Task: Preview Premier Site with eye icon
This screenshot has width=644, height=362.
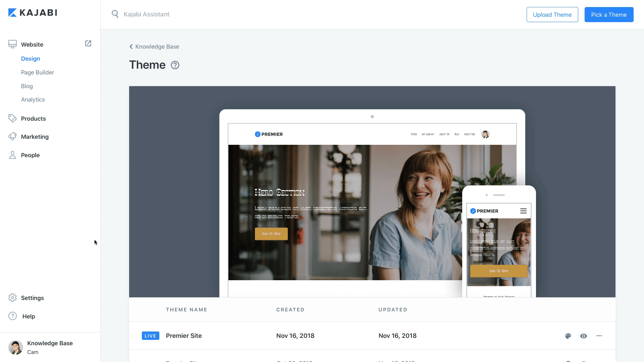Action: pos(584,336)
